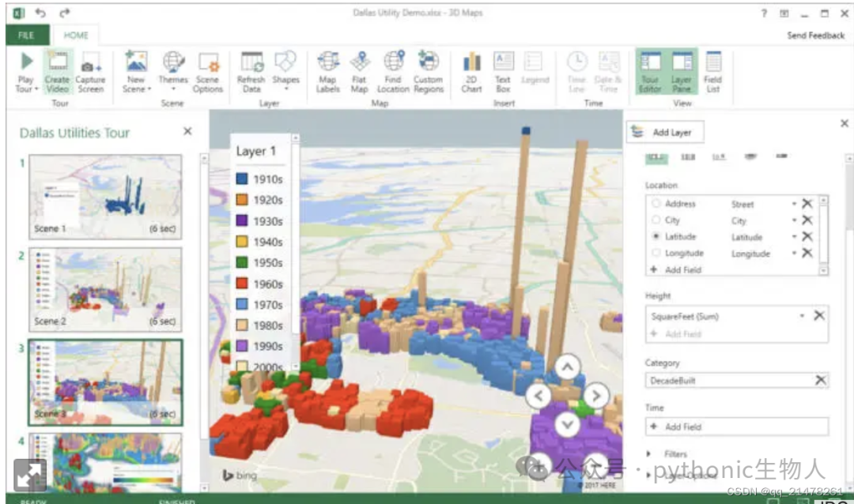Open SquareFeet (Sum) aggregation dropdown
This screenshot has width=854, height=504.
click(x=802, y=316)
